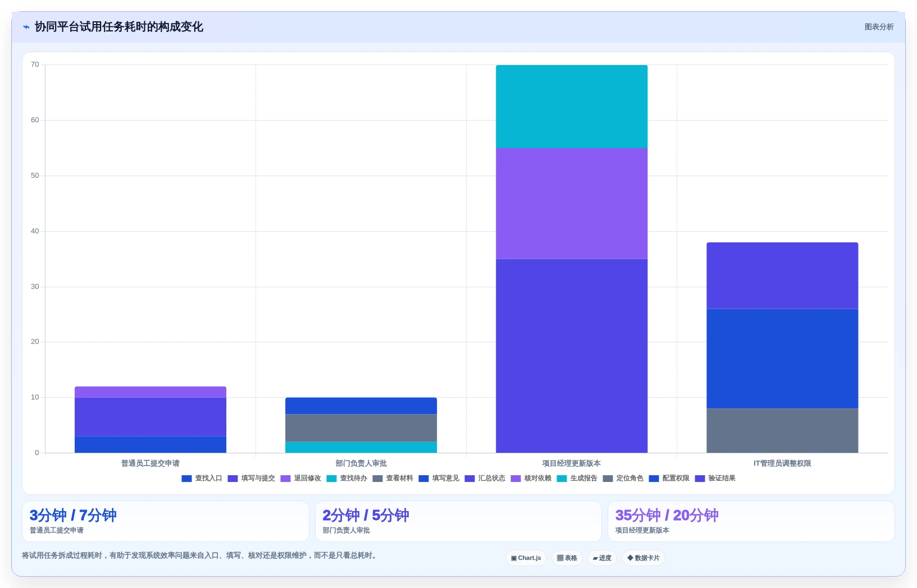Click the 表格 tag chip
Viewport: 917px width, 588px height.
pyautogui.click(x=567, y=558)
